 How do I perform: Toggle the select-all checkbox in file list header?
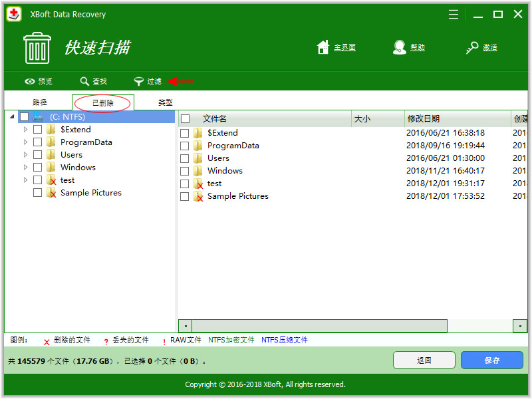coord(186,119)
